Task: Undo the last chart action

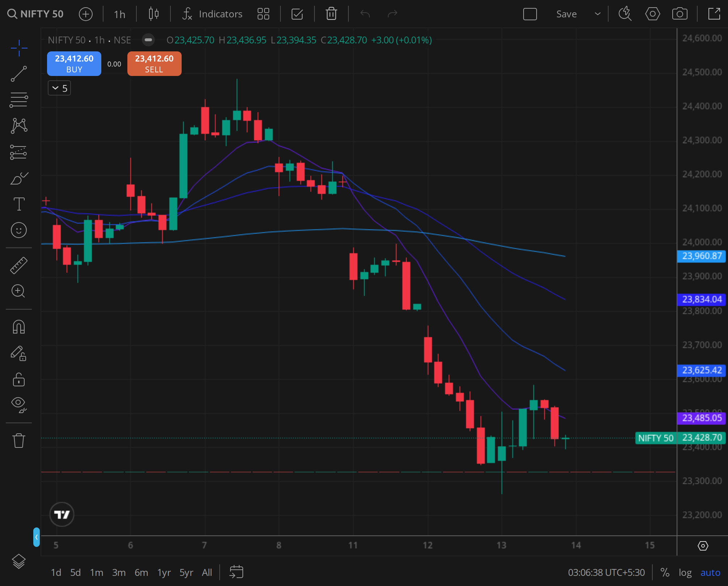Action: click(x=365, y=14)
